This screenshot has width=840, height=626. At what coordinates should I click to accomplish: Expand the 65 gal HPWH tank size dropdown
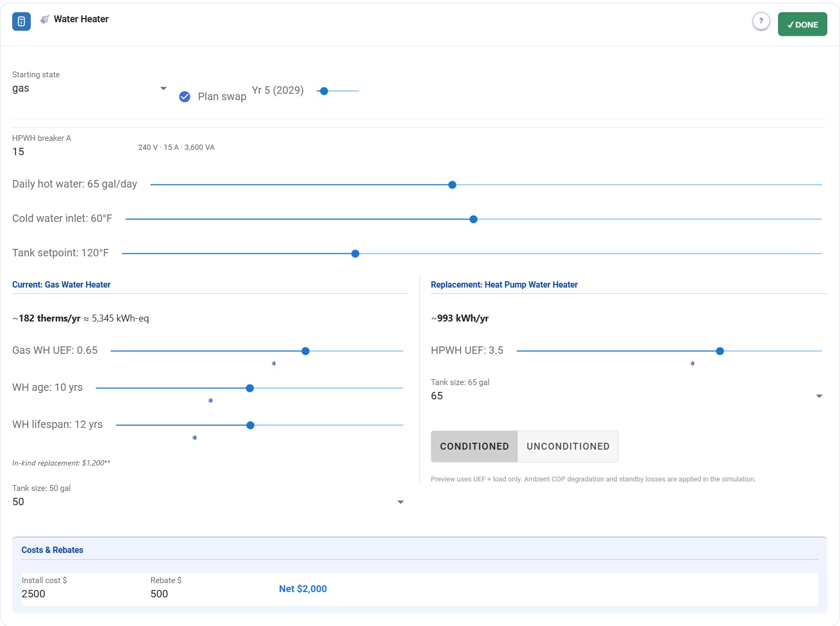point(627,396)
